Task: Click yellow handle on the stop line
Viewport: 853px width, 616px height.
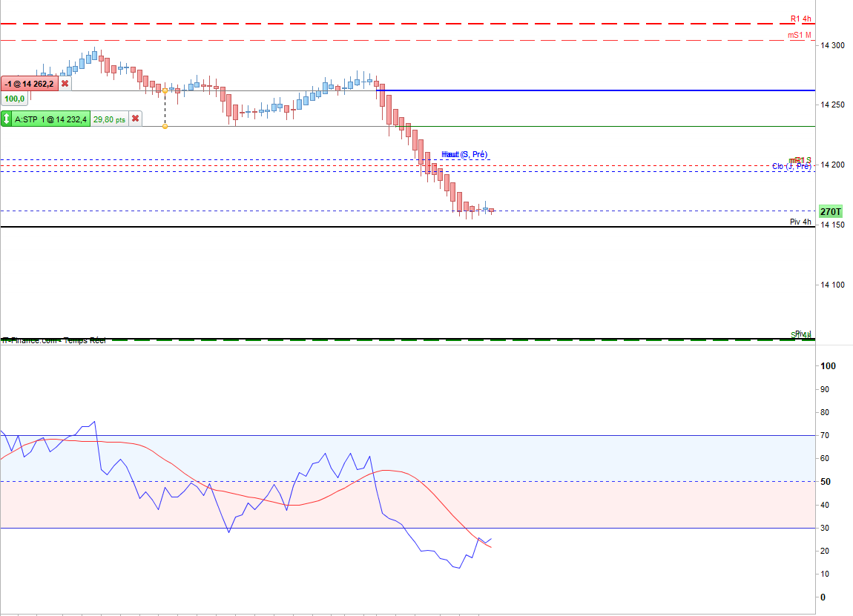Action: point(165,126)
